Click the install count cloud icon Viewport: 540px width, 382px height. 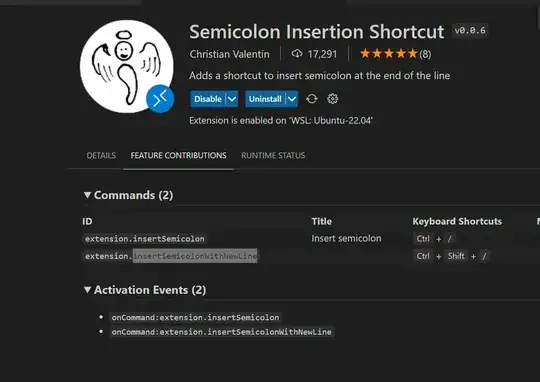click(x=297, y=54)
